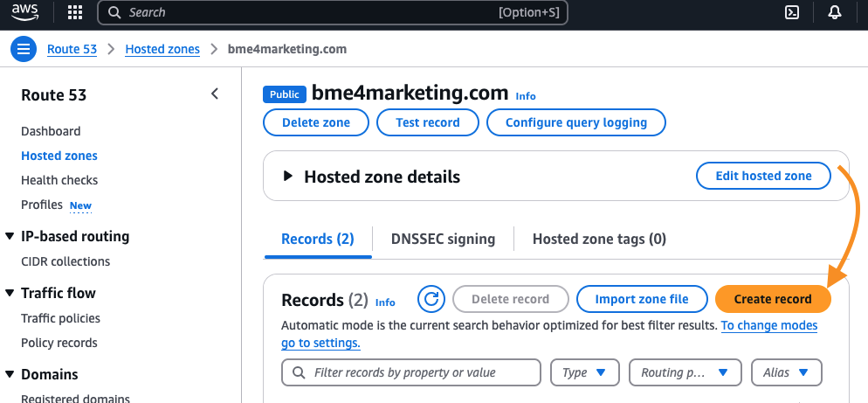Open the AWS services grid menu
The width and height of the screenshot is (868, 403).
coord(75,12)
